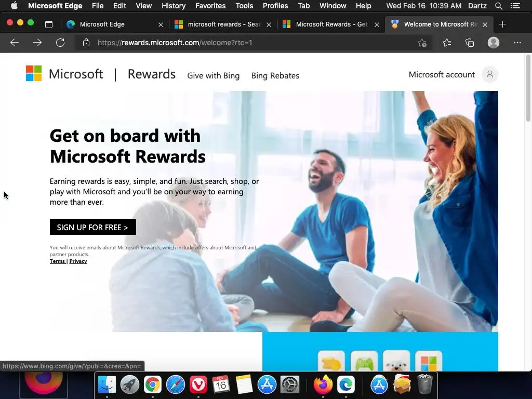Toggle the tab actions menu icon
Viewport: 532px width, 399px height.
pyautogui.click(x=49, y=24)
